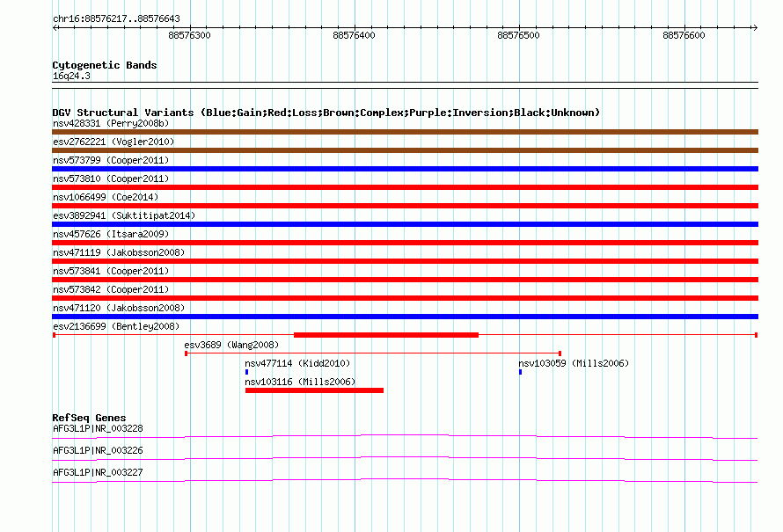Select the blue esv3892941 gain bar
This screenshot has height=532, width=783.
(405, 224)
